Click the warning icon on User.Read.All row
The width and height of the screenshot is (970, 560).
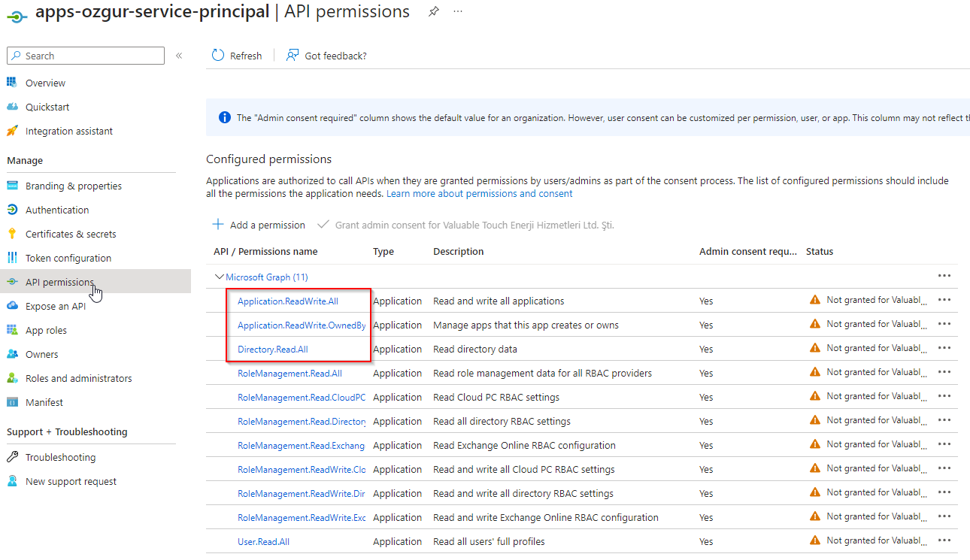tap(814, 540)
